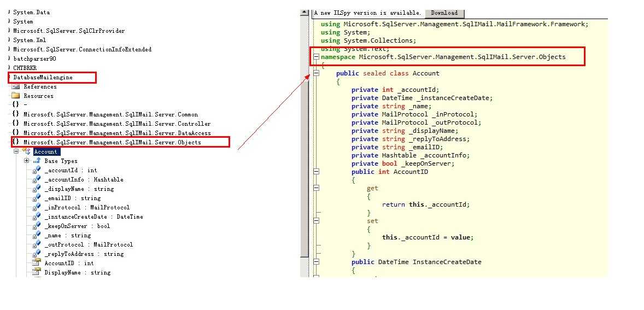Select Microsoft.SqlServer.ConnectionInfoExtended assembly

point(82,49)
